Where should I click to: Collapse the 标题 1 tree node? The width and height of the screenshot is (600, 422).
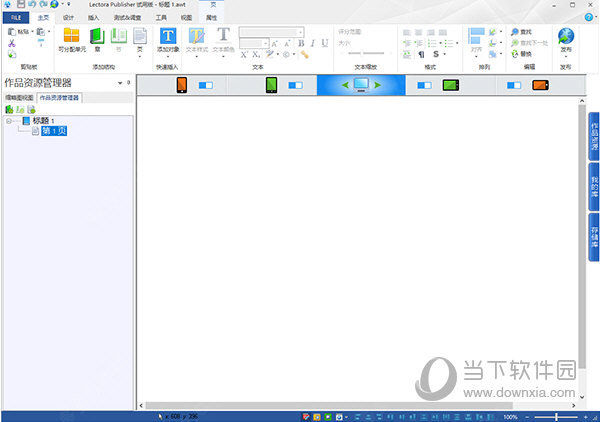(8, 121)
